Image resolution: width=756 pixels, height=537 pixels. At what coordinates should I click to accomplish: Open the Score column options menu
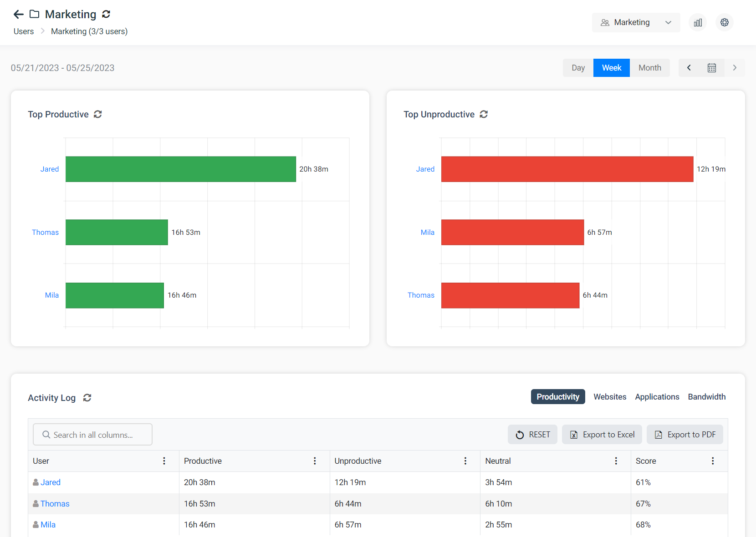[713, 461]
